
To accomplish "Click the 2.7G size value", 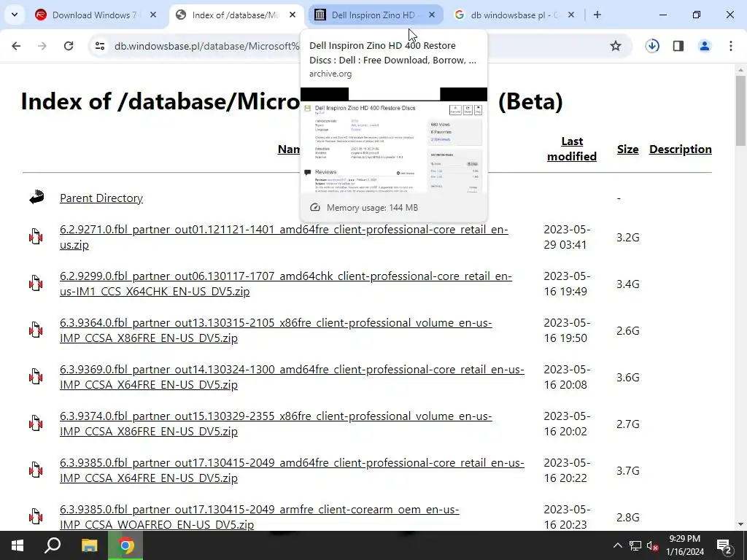I will [627, 424].
